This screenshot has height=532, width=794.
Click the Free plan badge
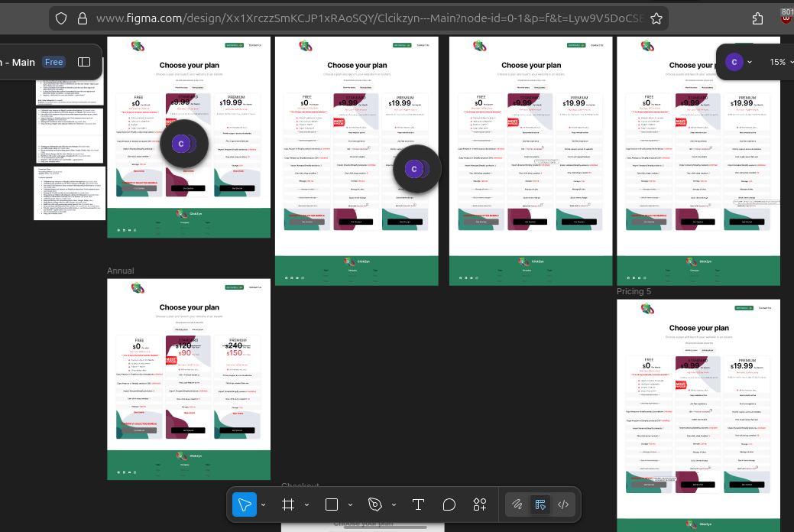[53, 62]
